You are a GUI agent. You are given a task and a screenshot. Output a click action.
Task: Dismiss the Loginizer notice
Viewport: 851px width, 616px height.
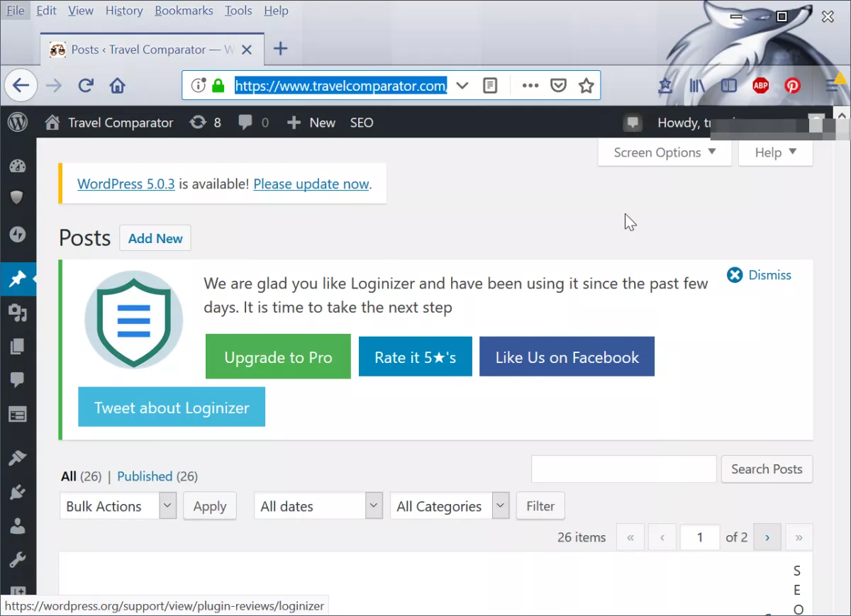(759, 275)
